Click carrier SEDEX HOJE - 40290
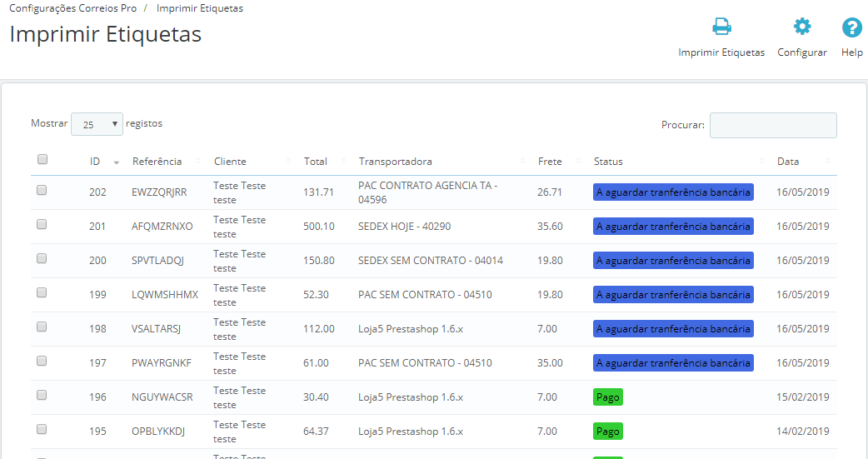 405,227
